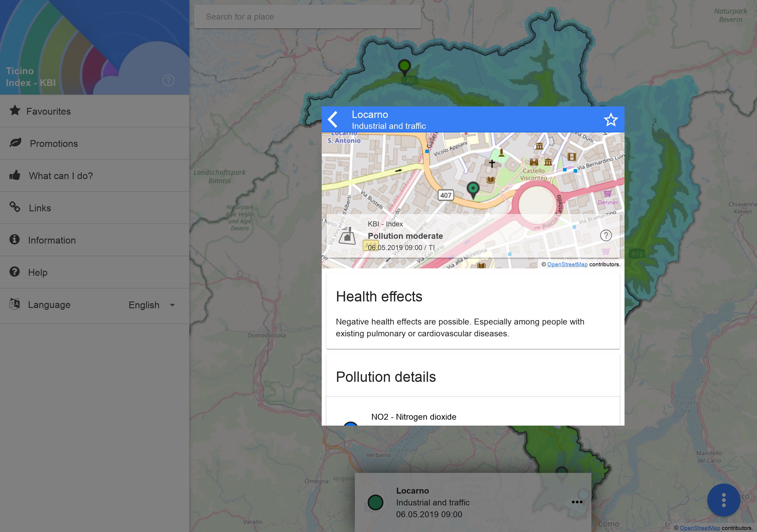
Task: Click the Help question mark sidebar icon
Action: coord(14,272)
